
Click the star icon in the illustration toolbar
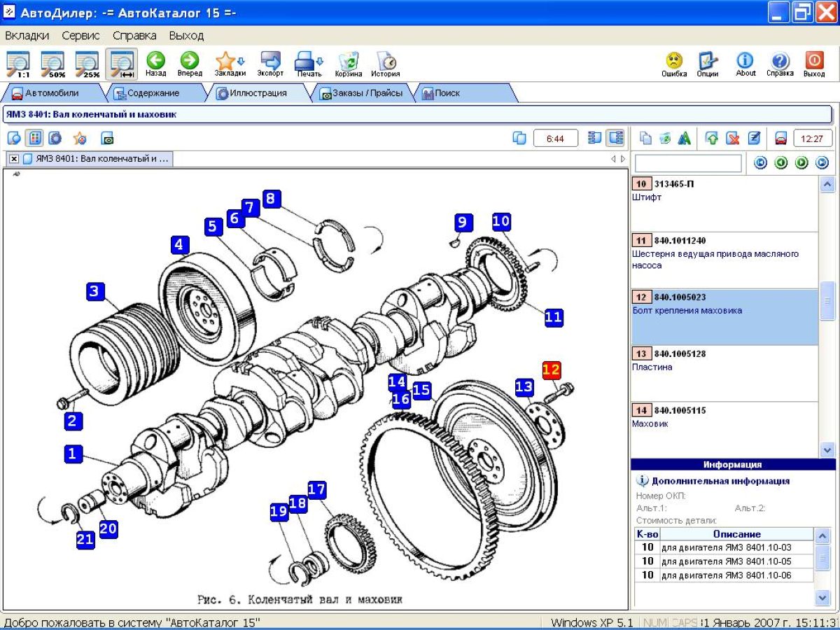click(79, 138)
